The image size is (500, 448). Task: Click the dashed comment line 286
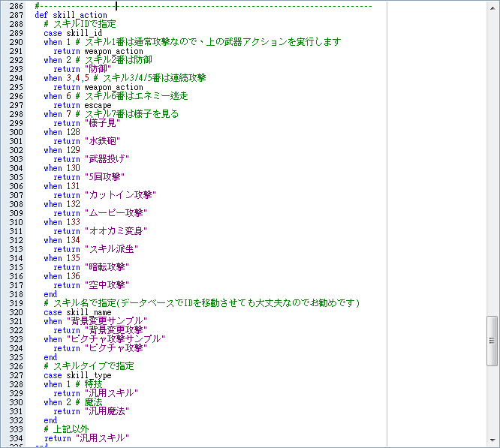203,6
